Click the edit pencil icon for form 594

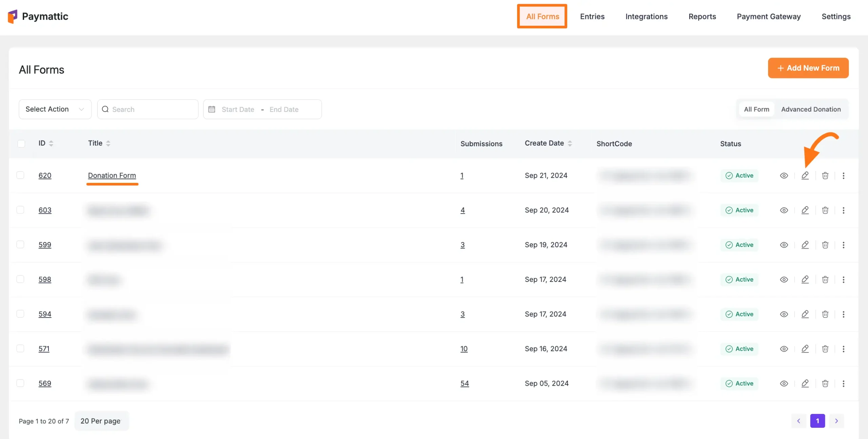coord(805,314)
